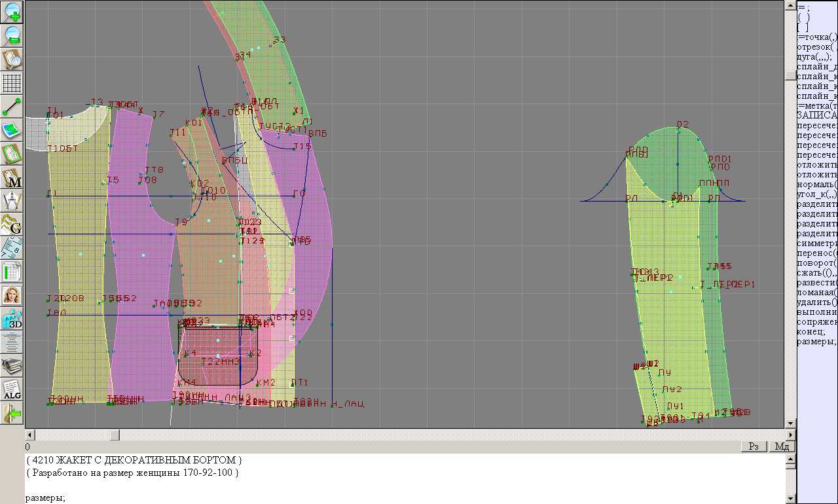The height and width of the screenshot is (504, 838).
Task: Select 'симметрия' command in operator list
Action: [x=816, y=243]
